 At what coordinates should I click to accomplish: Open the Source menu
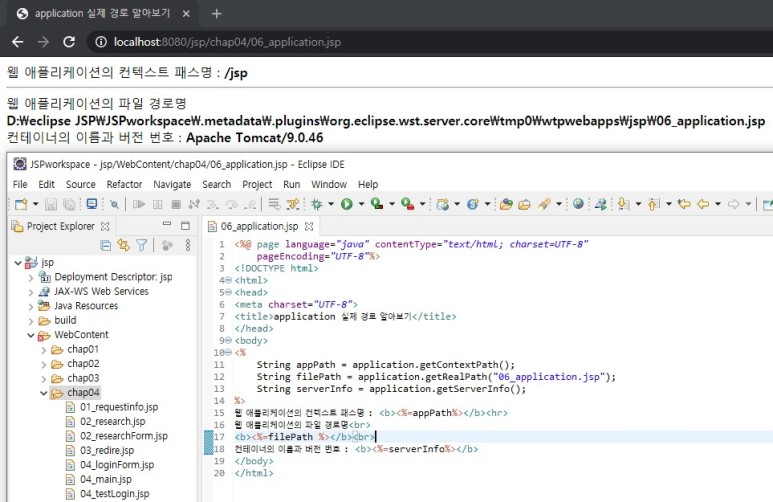[x=81, y=184]
